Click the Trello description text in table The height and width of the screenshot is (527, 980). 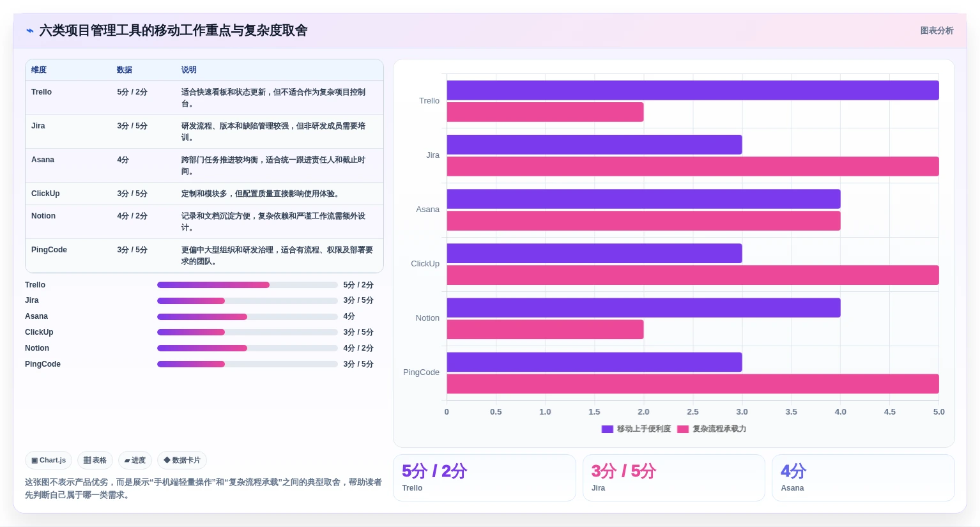(x=273, y=98)
